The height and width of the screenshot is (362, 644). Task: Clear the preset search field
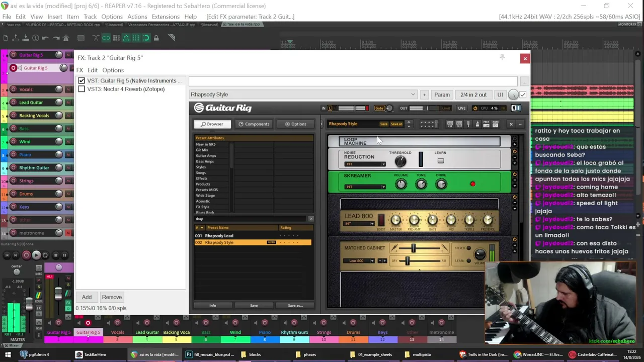(x=311, y=219)
